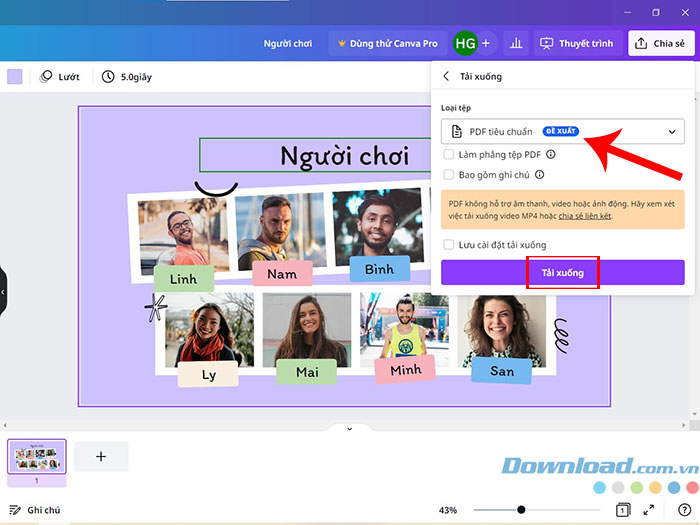Open grid view page counter icon
Image resolution: width=700 pixels, height=525 pixels.
coord(622,510)
